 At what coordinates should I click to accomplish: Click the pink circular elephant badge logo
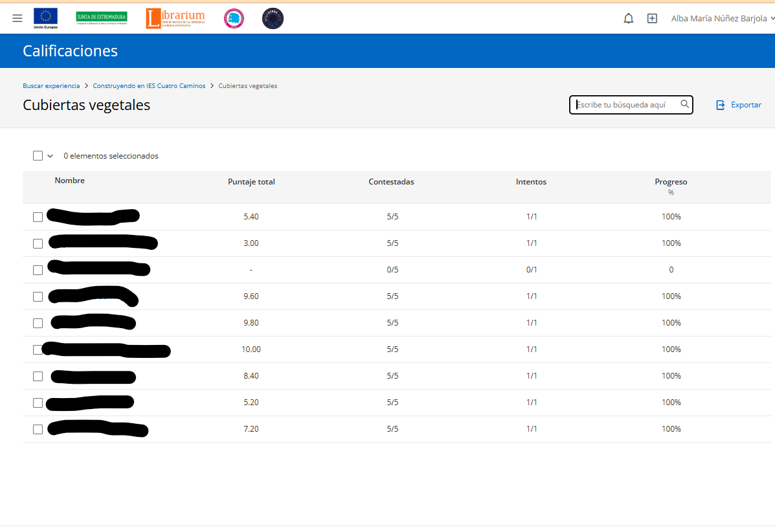pyautogui.click(x=234, y=18)
